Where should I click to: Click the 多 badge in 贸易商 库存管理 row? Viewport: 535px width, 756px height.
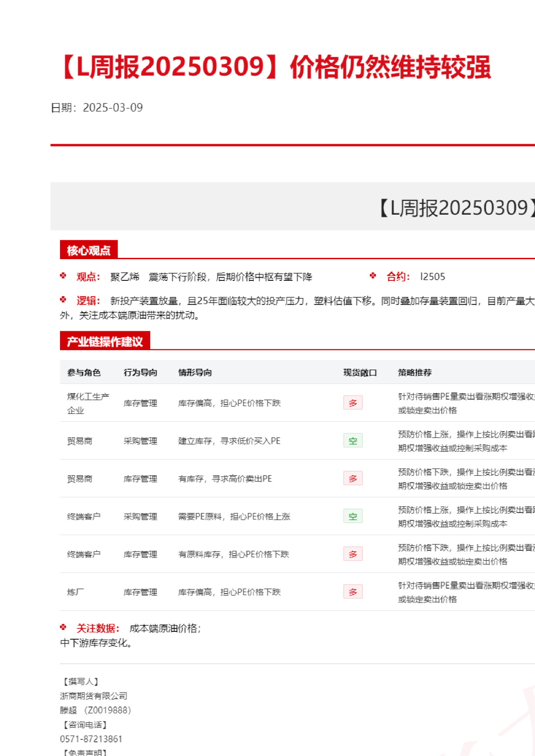point(353,478)
